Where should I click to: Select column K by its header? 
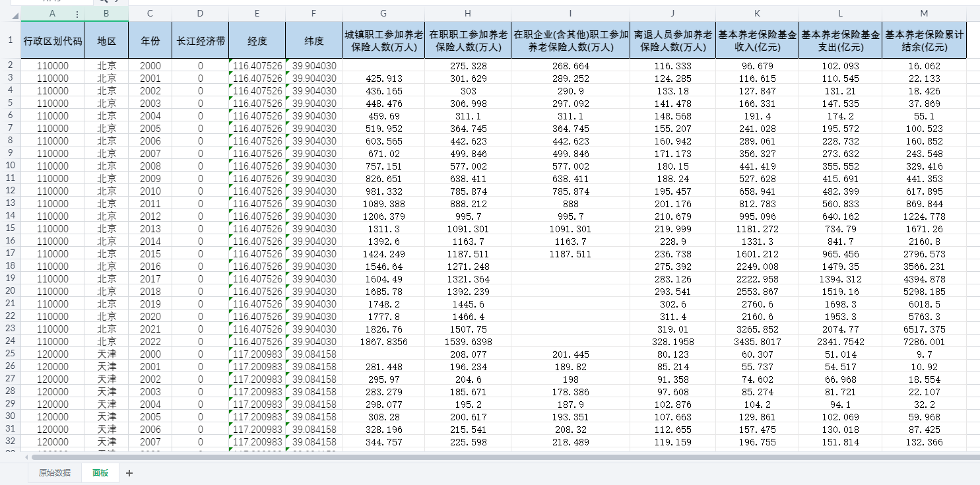tap(758, 14)
